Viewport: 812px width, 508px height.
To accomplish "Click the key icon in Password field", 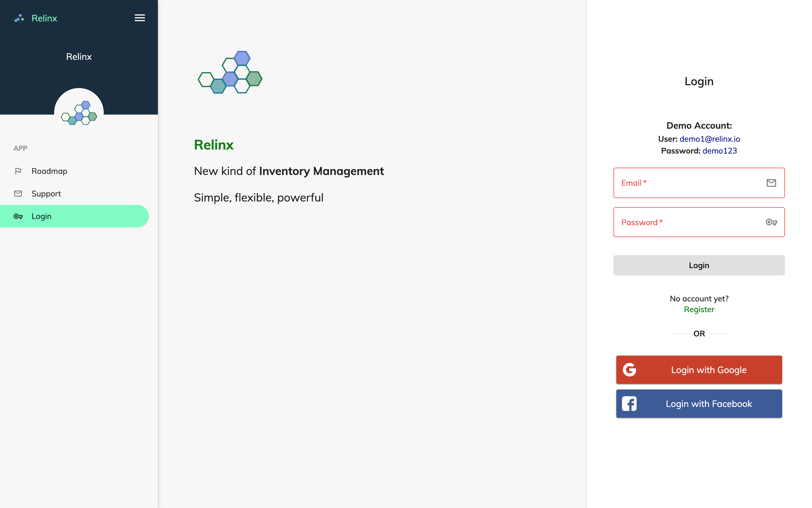I will pyautogui.click(x=771, y=222).
